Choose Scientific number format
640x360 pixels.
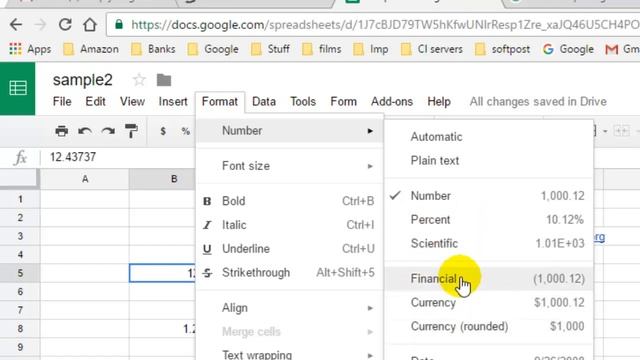489,243
